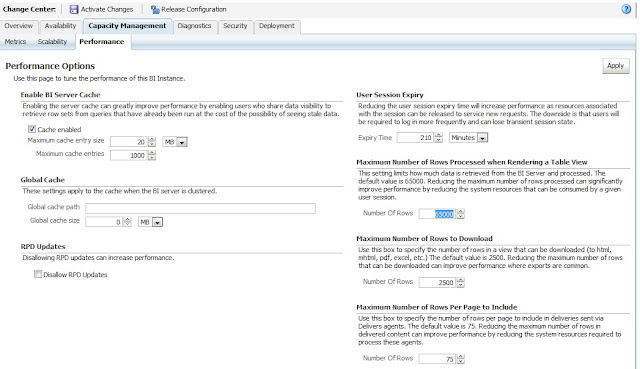Switch to the Overview tab
Screen dimensions: 640x369
[19, 26]
